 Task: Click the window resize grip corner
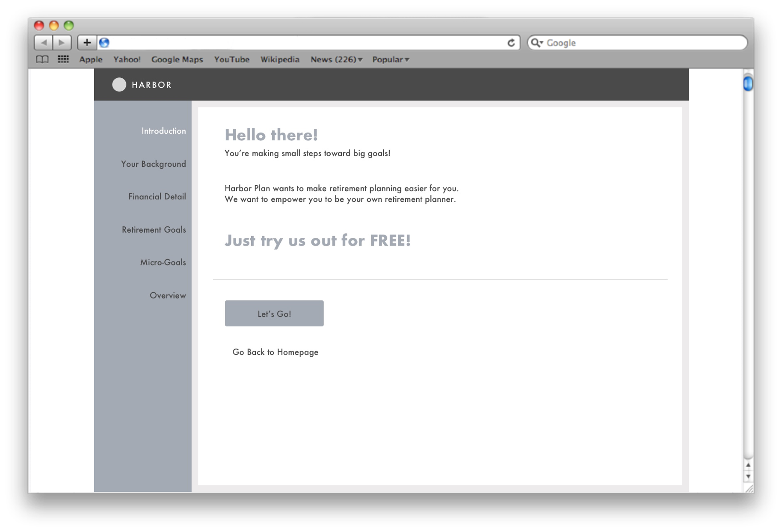click(x=749, y=488)
